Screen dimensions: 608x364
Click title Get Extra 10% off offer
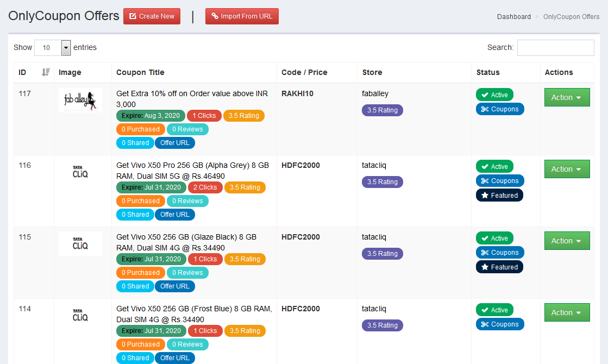(192, 99)
